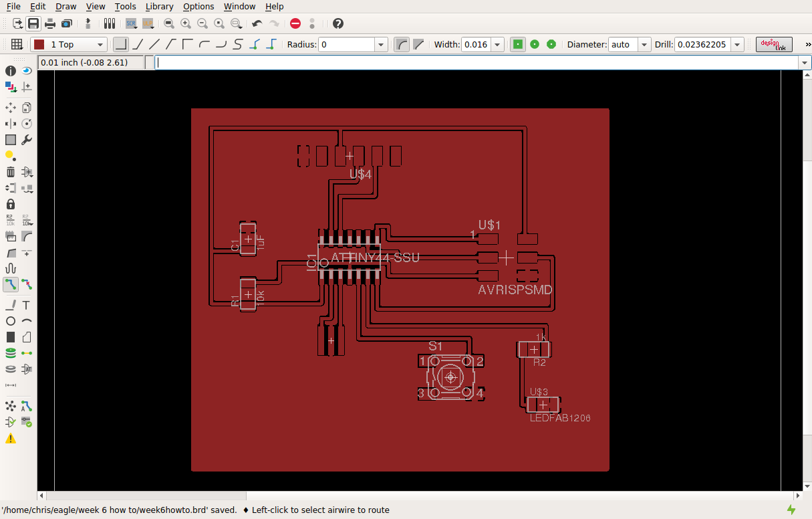Click the Zoom out magnifier icon
Screen dimensions: 812x519
click(x=202, y=23)
